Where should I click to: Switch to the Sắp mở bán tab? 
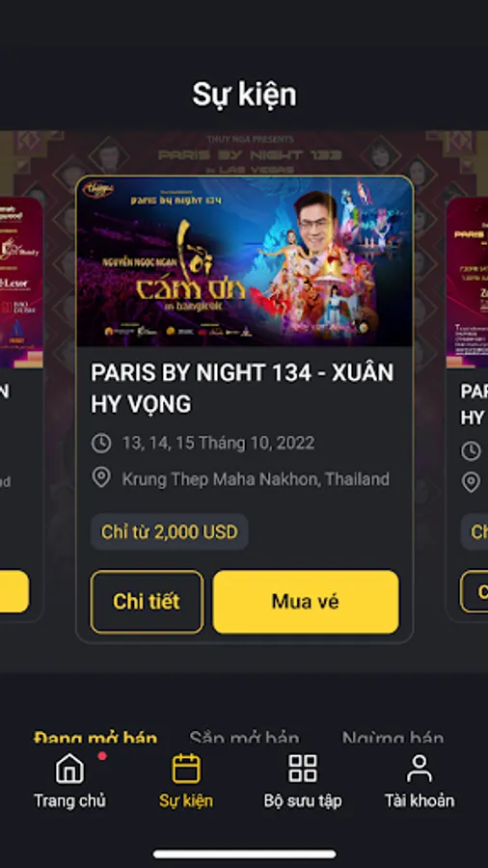244,738
